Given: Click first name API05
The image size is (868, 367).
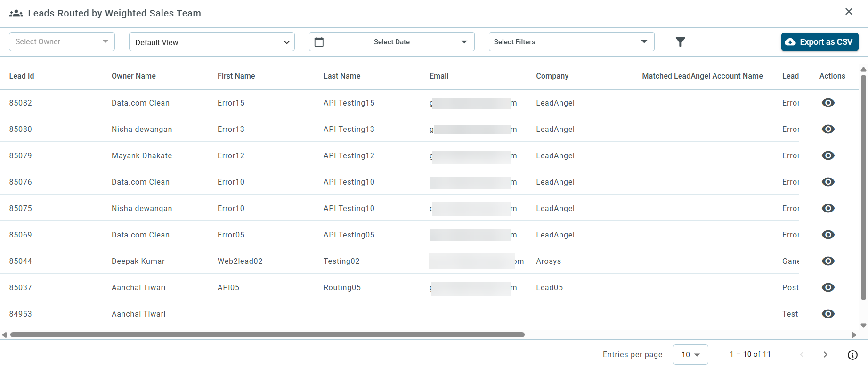Looking at the screenshot, I should tap(228, 287).
